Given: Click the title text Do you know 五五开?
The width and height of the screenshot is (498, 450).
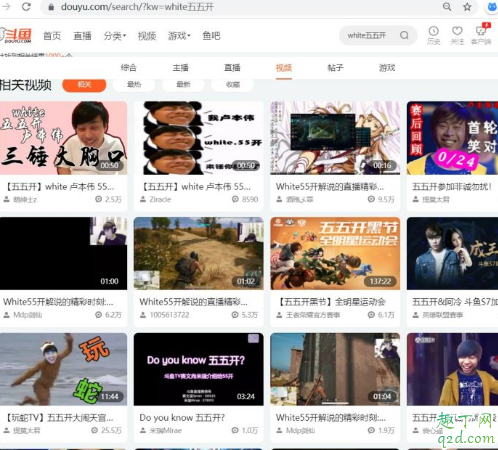Looking at the screenshot, I should point(182,418).
